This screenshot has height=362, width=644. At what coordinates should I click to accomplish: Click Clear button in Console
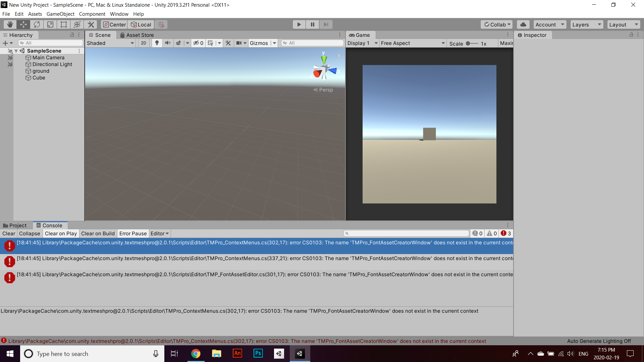[x=9, y=234]
